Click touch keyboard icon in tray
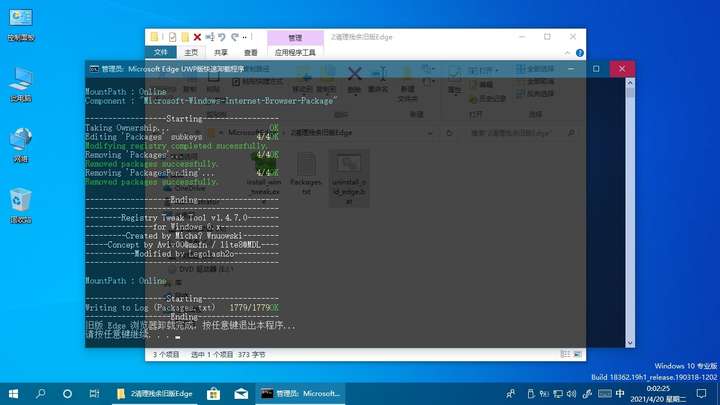This screenshot has width=720, height=405. (x=605, y=394)
